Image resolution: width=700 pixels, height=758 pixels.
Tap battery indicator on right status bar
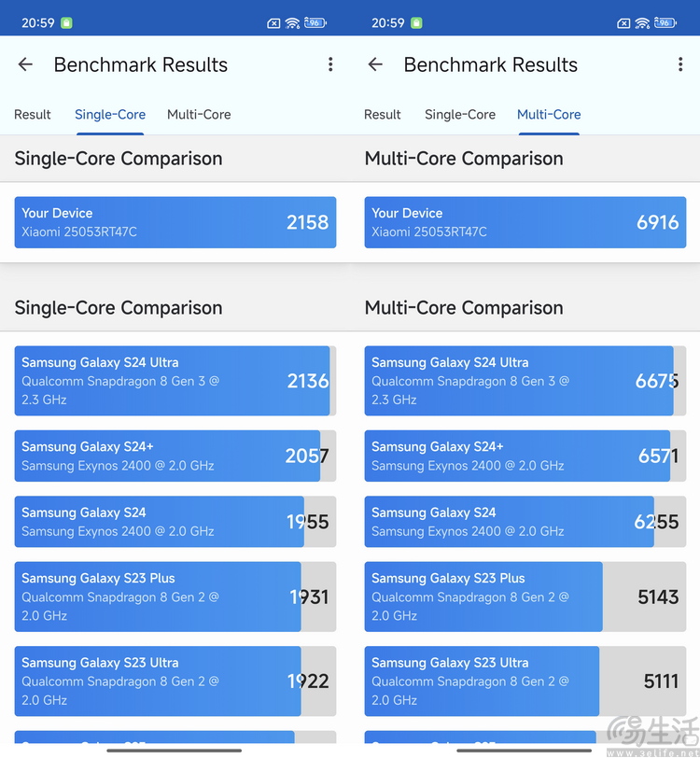click(x=665, y=22)
